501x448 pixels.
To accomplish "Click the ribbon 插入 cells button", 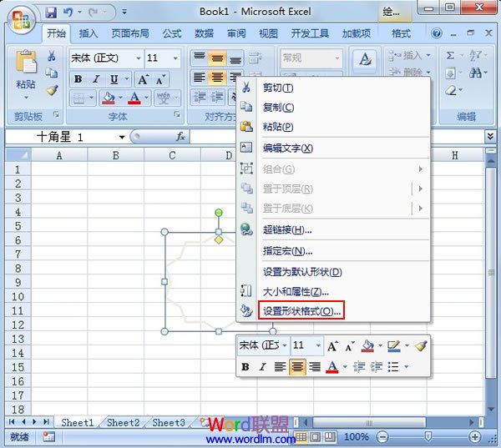I will pyautogui.click(x=410, y=56).
